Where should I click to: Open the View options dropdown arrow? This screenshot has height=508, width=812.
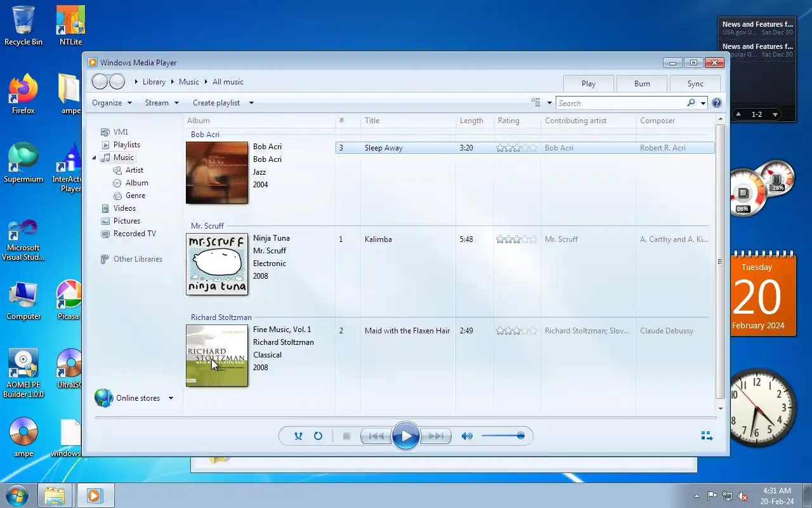coord(549,103)
